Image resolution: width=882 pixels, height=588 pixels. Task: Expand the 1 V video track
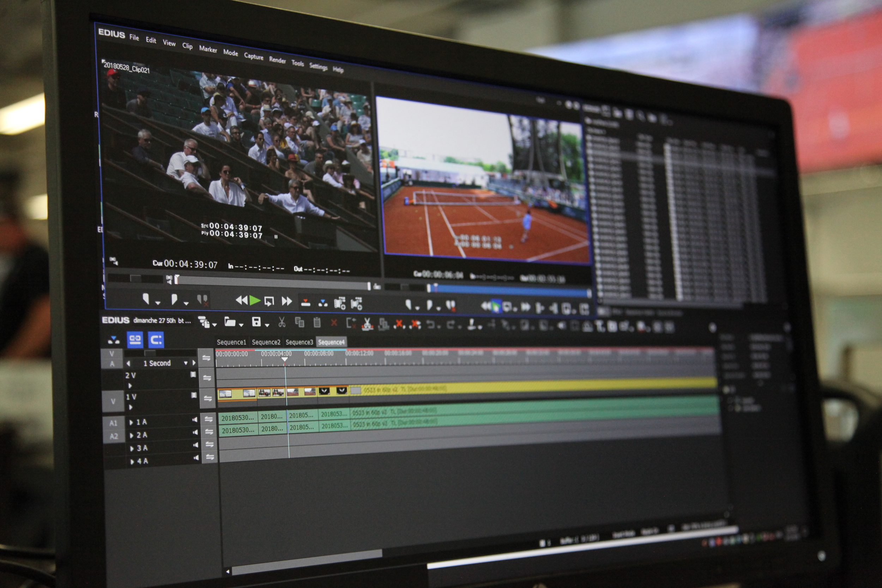point(131,407)
